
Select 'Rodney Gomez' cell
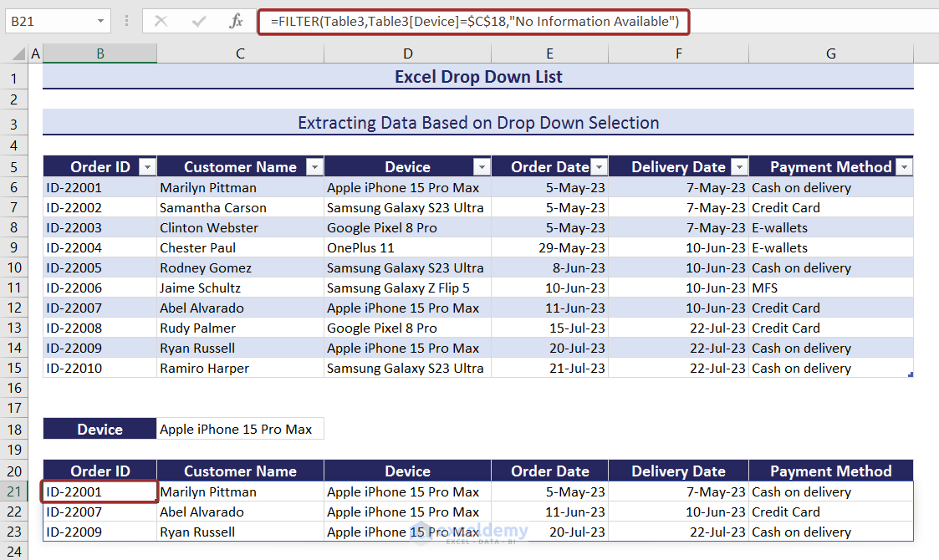240,268
